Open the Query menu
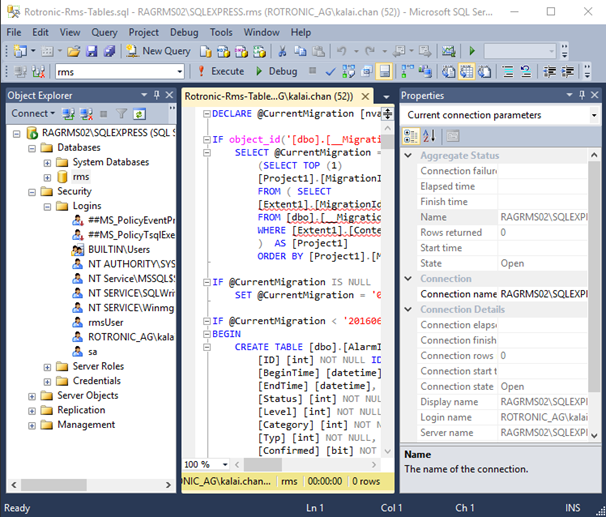Viewport: 606px width, 517px height. point(104,32)
